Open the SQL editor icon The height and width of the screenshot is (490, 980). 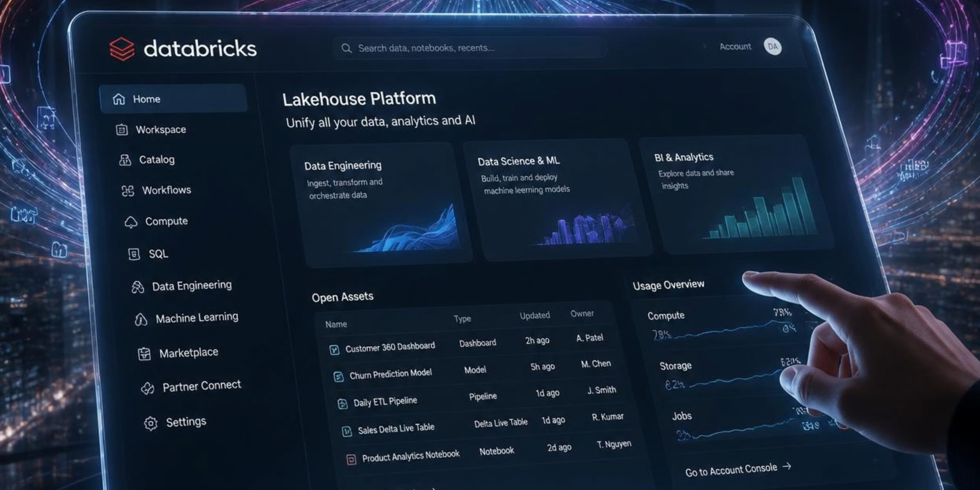click(134, 254)
